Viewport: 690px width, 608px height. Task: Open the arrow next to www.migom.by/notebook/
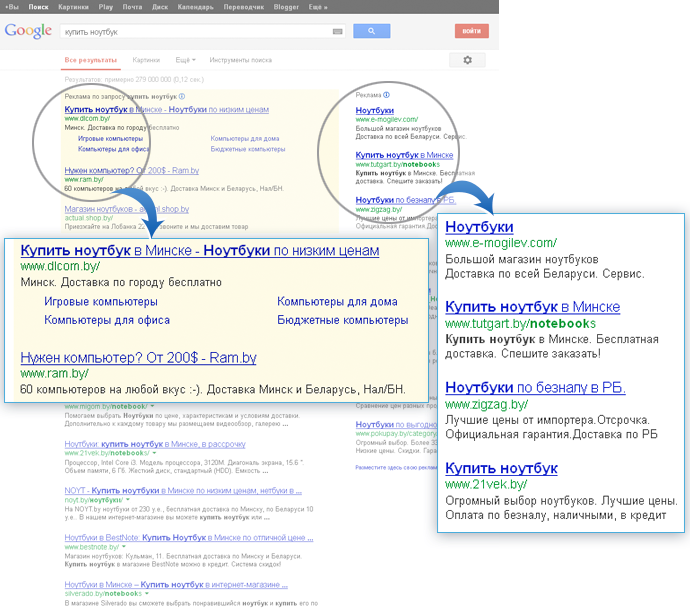153,406
